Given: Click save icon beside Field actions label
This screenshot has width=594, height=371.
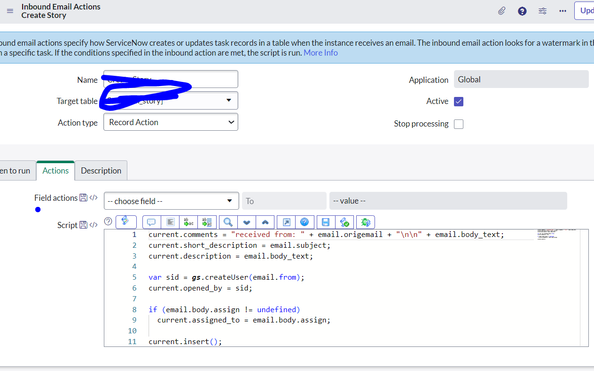Looking at the screenshot, I should click(83, 197).
